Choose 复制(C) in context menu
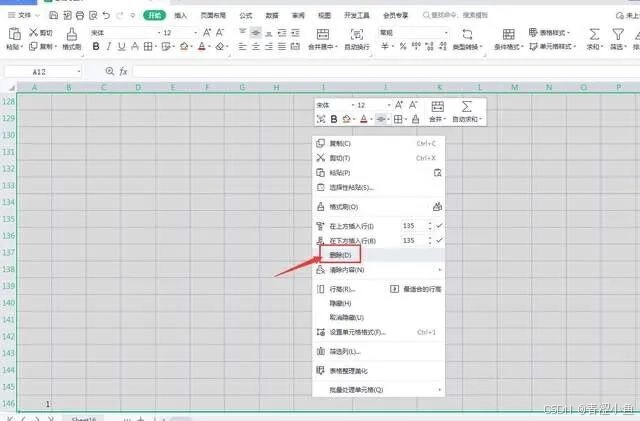This screenshot has width=640, height=421. point(378,143)
